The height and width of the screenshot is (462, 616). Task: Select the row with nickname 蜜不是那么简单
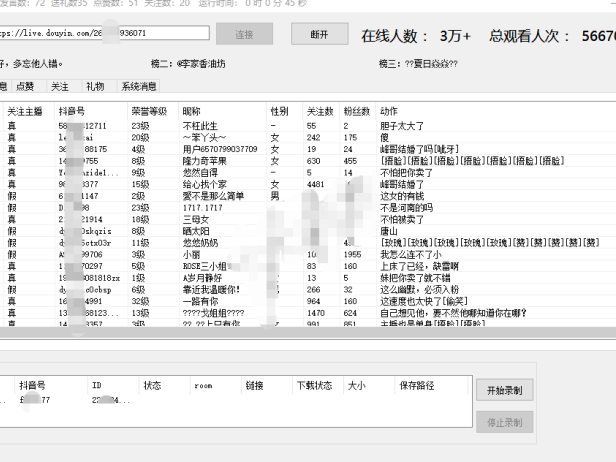[308, 196]
